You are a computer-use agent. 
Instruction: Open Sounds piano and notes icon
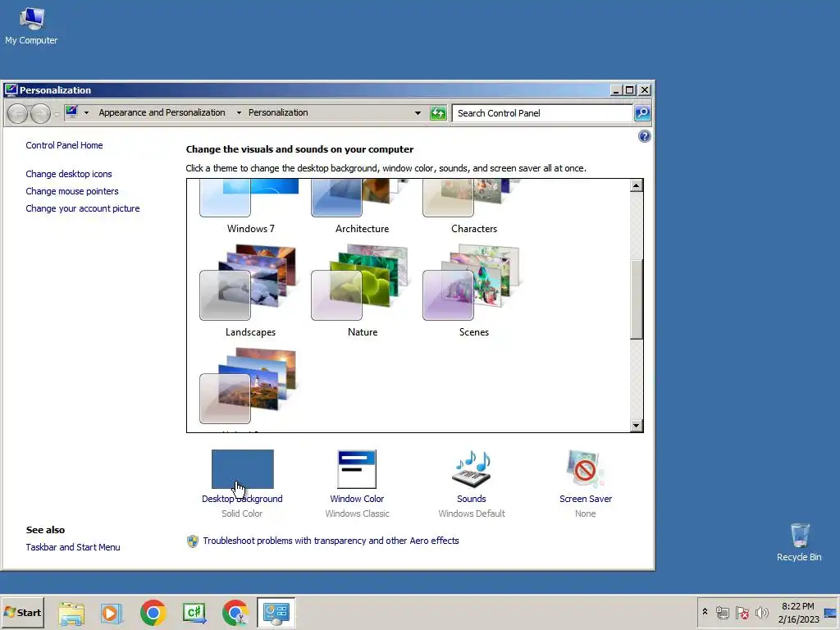coord(472,468)
